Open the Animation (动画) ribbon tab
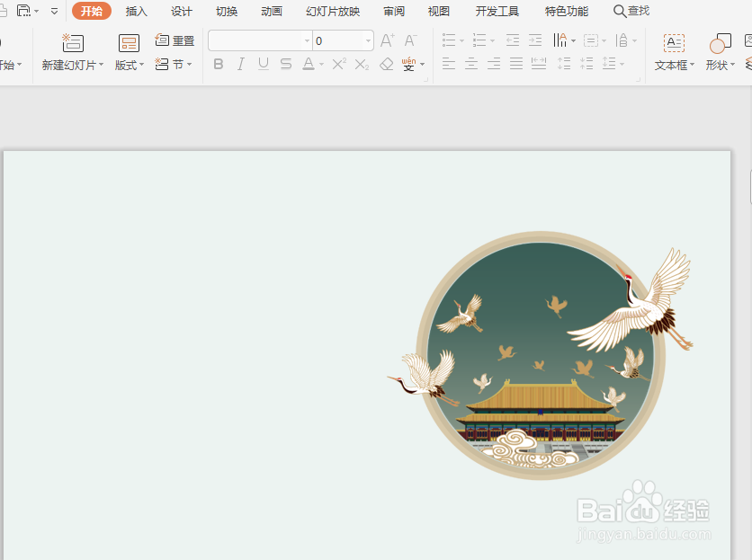Image resolution: width=752 pixels, height=560 pixels. coord(271,11)
